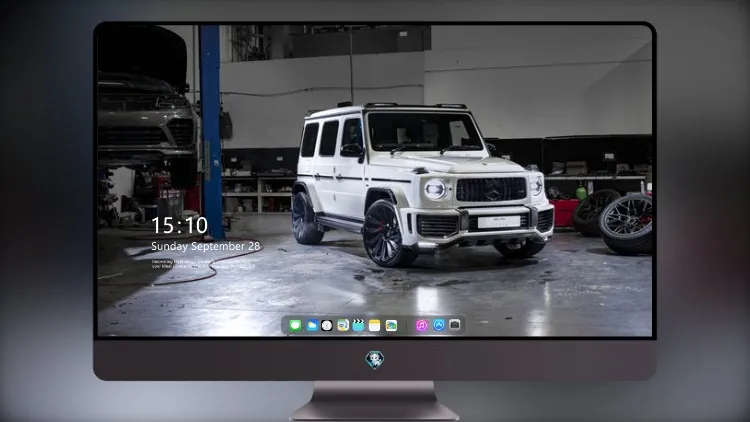Click the "Sunday September 28" date text
750x422 pixels.
coord(206,246)
